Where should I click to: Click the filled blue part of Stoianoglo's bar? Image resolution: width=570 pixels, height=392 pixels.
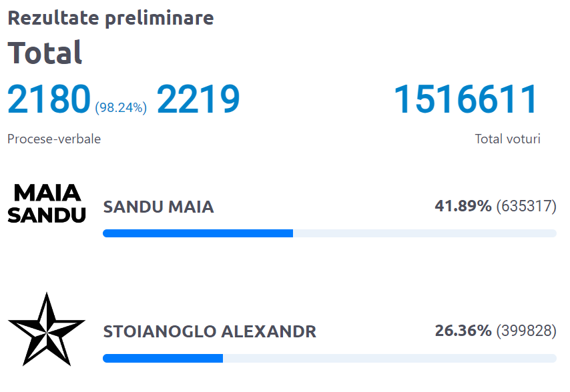point(162,358)
